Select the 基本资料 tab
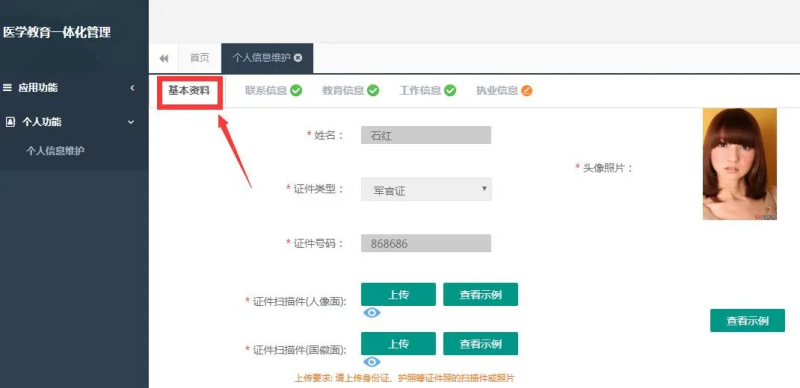 (189, 91)
